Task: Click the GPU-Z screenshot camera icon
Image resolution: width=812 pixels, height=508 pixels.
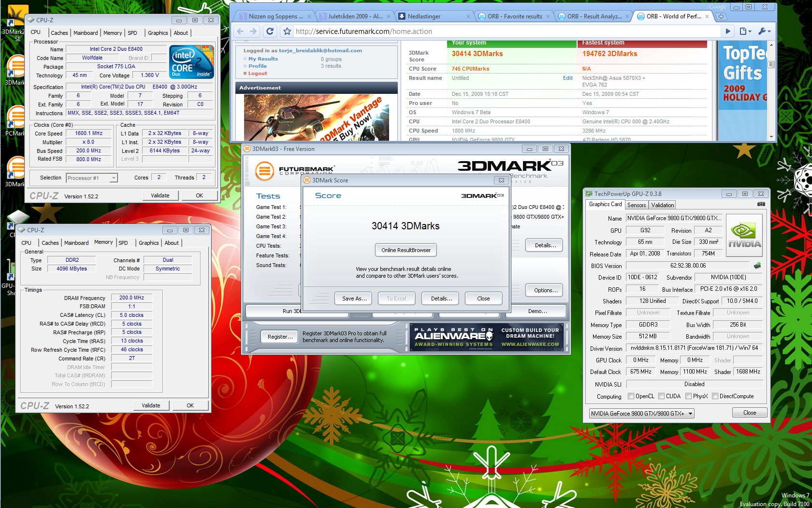Action: coord(761,204)
